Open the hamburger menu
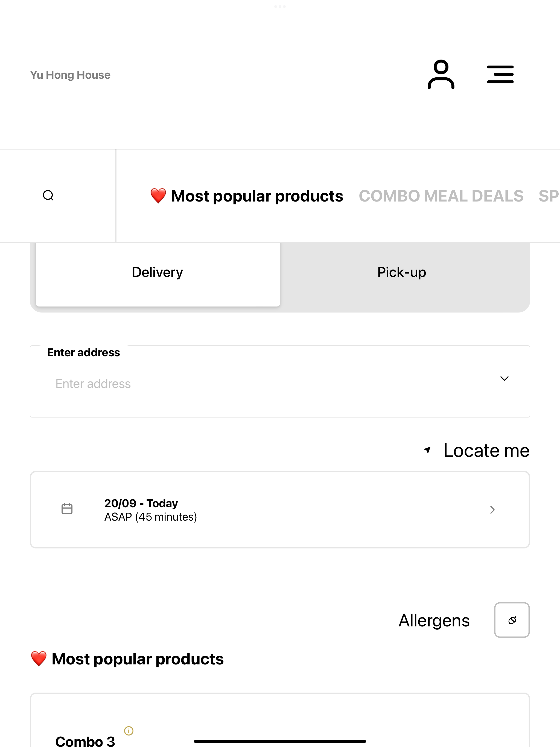Viewport: 560px width, 747px height. coord(500,75)
